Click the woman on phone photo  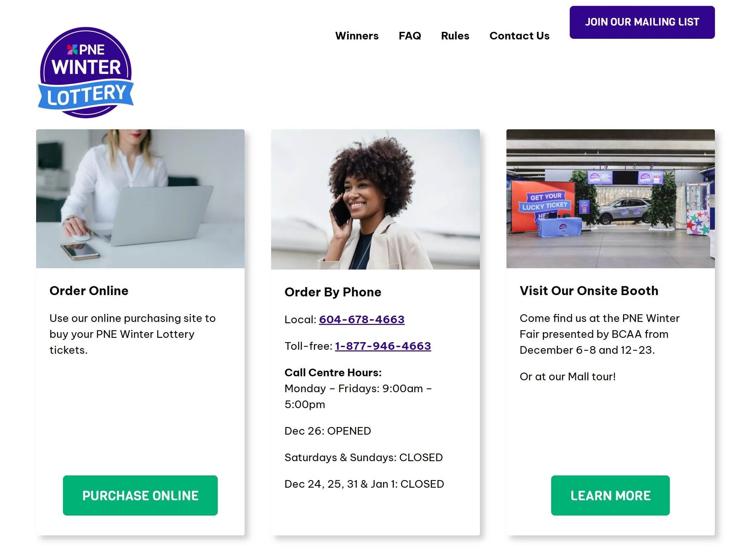pos(376,200)
